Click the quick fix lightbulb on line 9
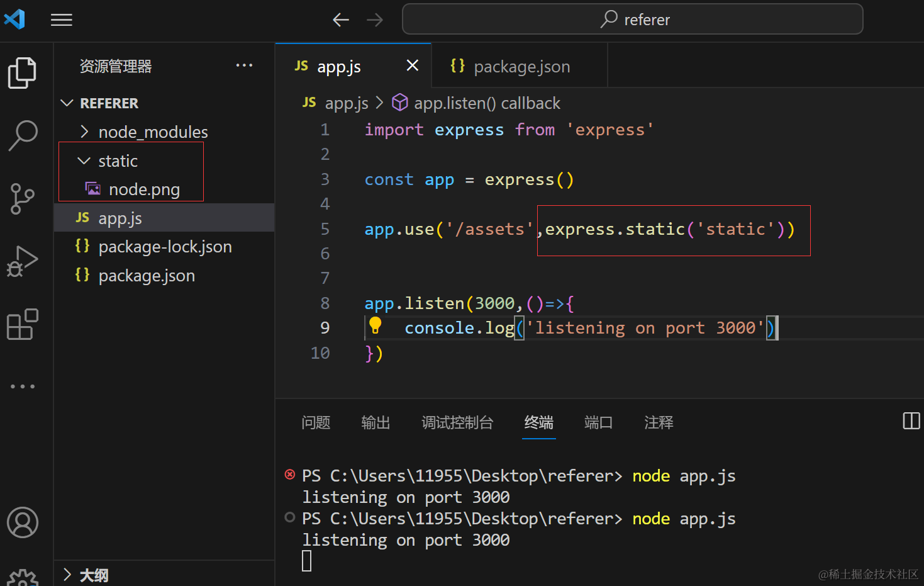This screenshot has width=924, height=586. [x=376, y=327]
